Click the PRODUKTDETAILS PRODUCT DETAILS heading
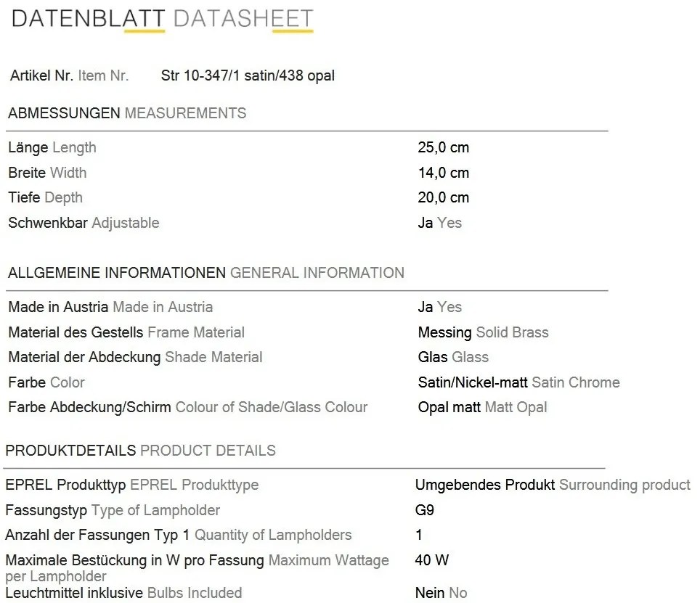Image resolution: width=700 pixels, height=603 pixels. [141, 451]
